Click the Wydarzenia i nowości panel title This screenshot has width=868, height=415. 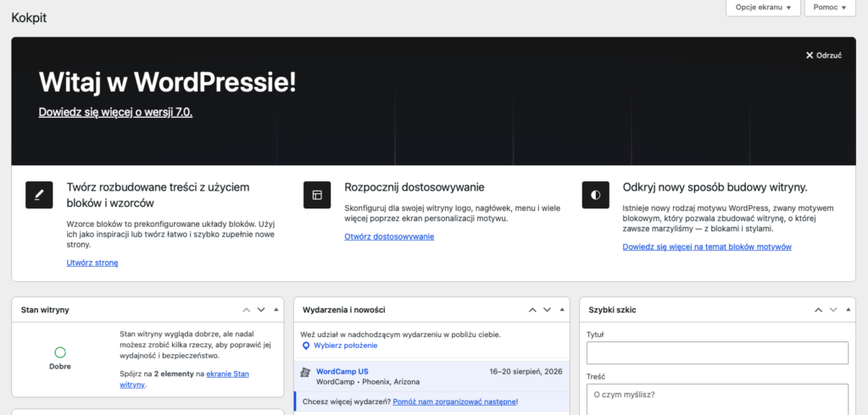(344, 310)
